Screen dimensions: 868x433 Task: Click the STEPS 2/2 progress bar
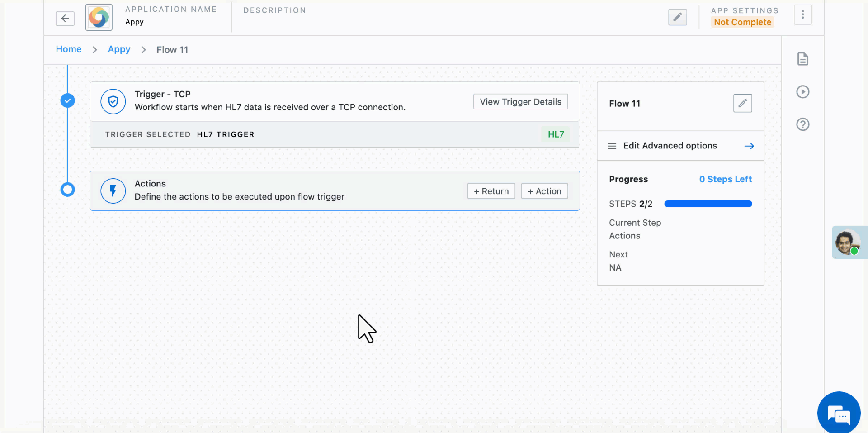coord(708,204)
